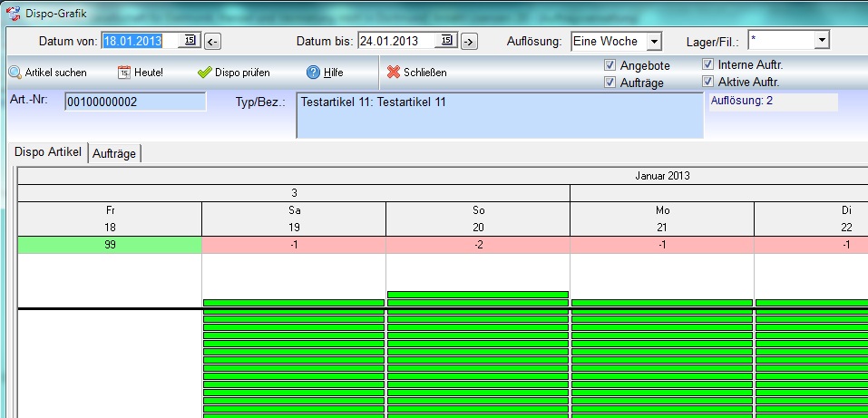The width and height of the screenshot is (868, 418).
Task: Click the Dispo prüfen checkmark icon
Action: 205,73
